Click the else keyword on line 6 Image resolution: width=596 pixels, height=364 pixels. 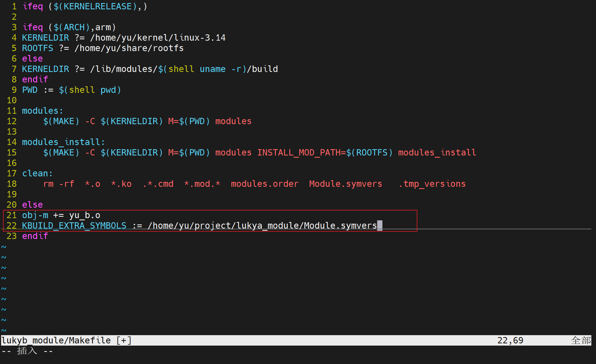(32, 59)
